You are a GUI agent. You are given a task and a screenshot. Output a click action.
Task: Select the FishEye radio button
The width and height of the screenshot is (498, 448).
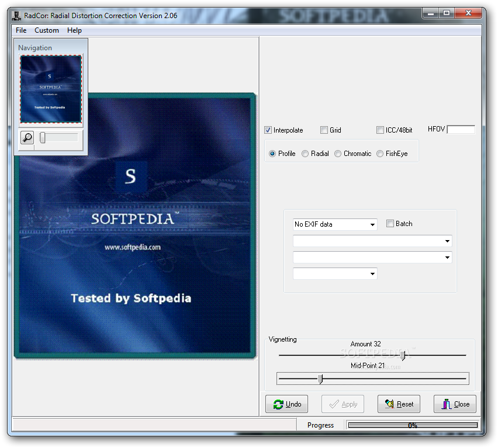[x=380, y=154]
